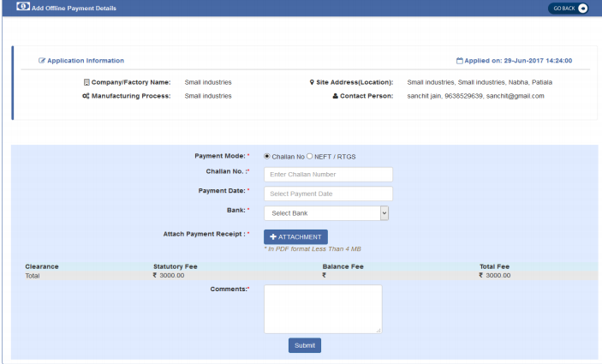The width and height of the screenshot is (602, 364).
Task: Click inside the Comments text area
Action: 322,308
